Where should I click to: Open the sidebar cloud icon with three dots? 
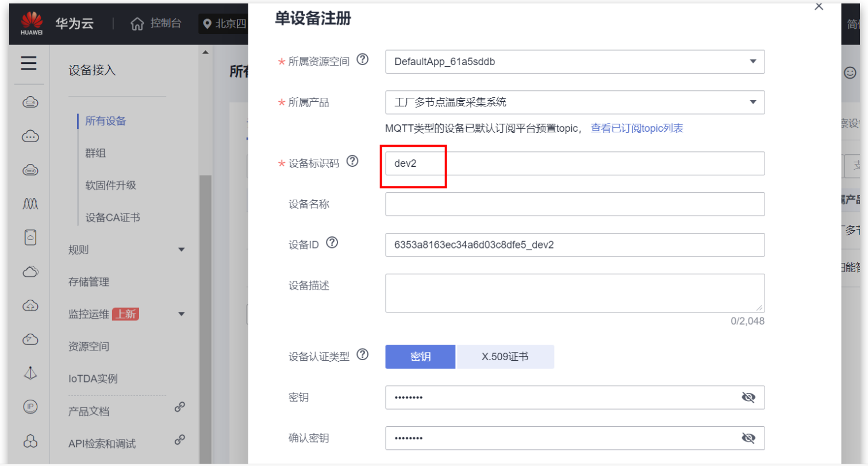click(30, 136)
